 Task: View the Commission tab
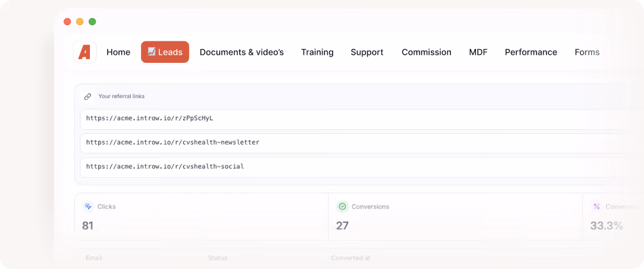click(x=426, y=52)
